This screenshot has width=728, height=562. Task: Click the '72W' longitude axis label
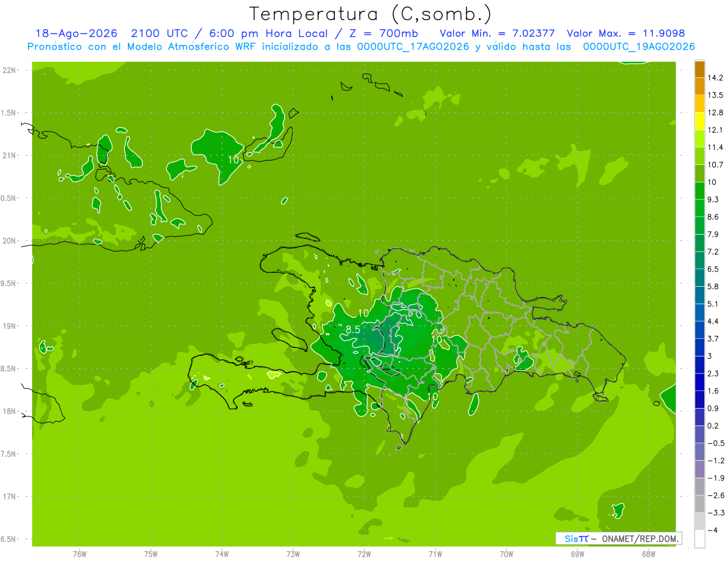[364, 553]
